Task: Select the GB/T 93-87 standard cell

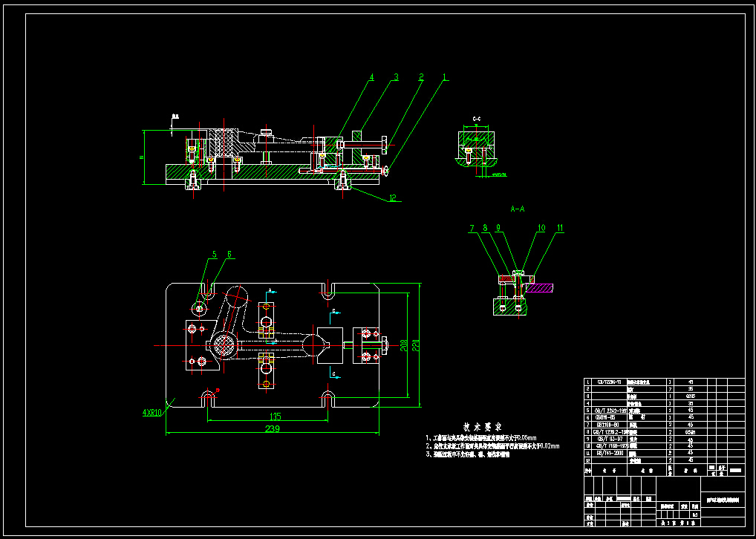Action: (608, 440)
